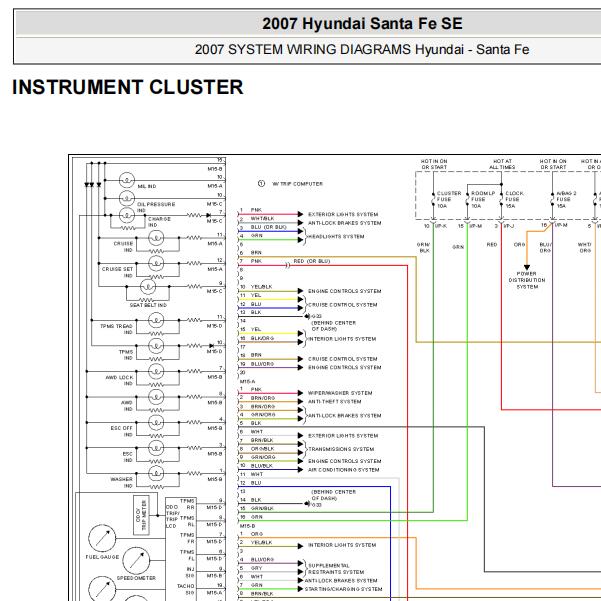
Task: Click the 'ROOM LP FUSE 10A' label
Action: [x=483, y=200]
